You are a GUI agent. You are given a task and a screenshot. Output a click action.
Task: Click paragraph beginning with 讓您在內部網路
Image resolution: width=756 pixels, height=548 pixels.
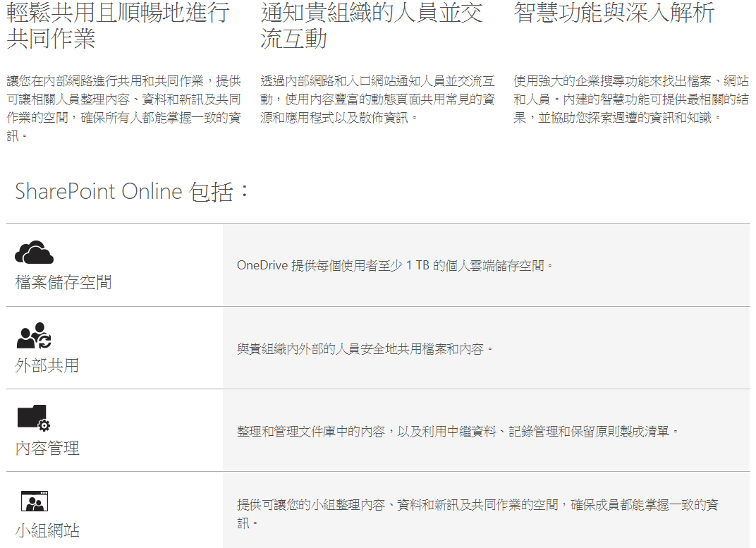coord(123,108)
